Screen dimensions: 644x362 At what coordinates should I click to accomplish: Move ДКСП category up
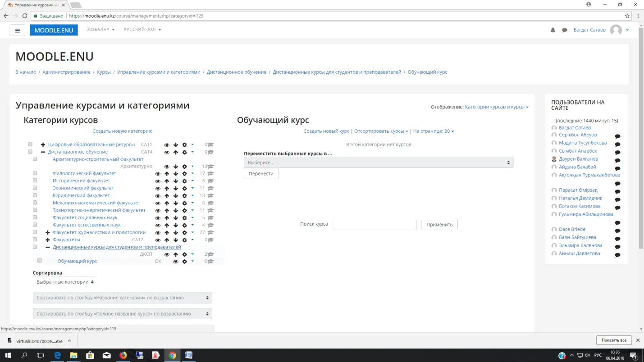(176, 255)
